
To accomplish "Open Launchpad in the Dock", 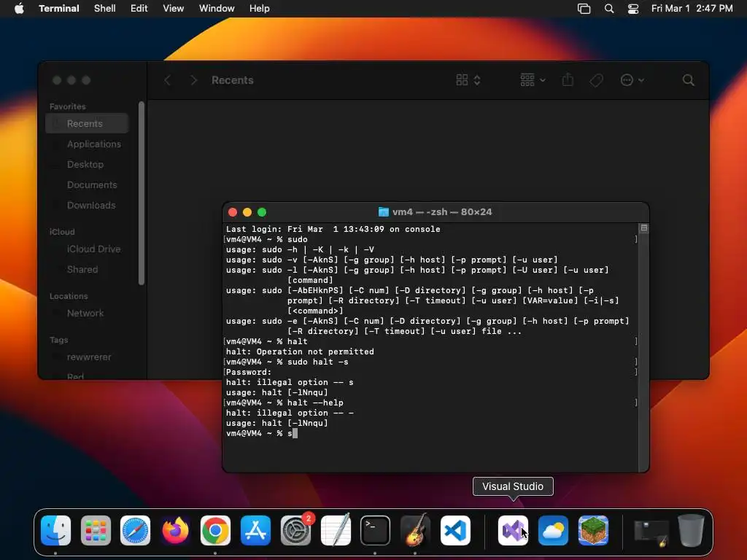I will 96,530.
